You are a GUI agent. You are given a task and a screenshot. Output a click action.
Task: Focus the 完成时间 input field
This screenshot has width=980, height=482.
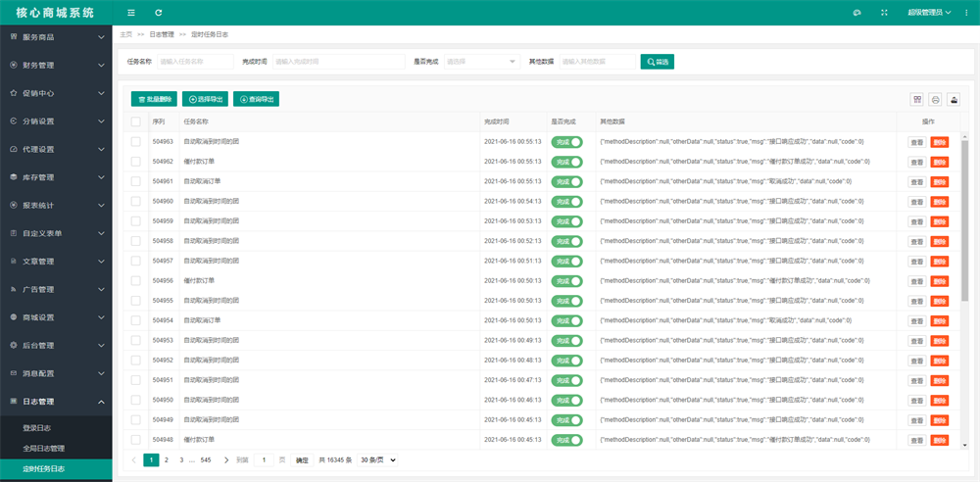[x=339, y=62]
